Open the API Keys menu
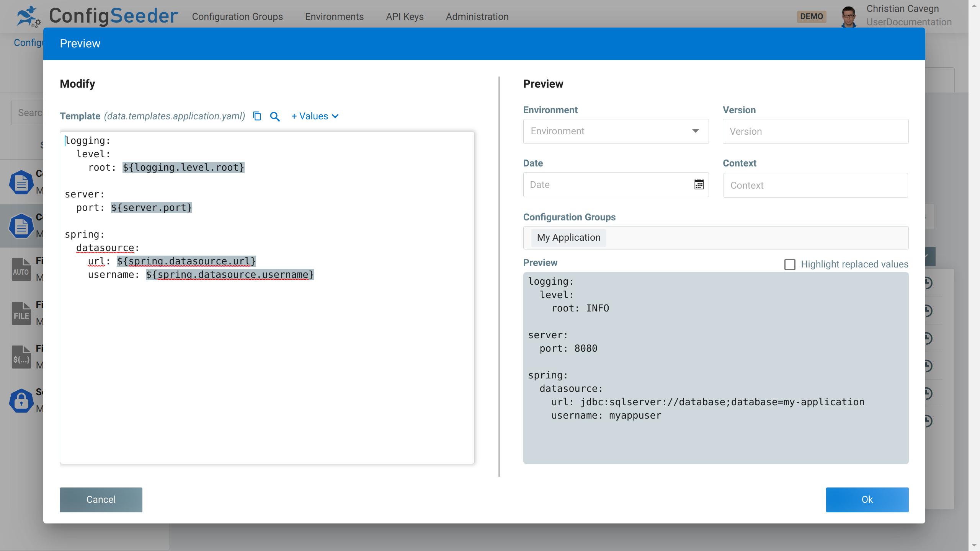This screenshot has height=551, width=980. [404, 16]
